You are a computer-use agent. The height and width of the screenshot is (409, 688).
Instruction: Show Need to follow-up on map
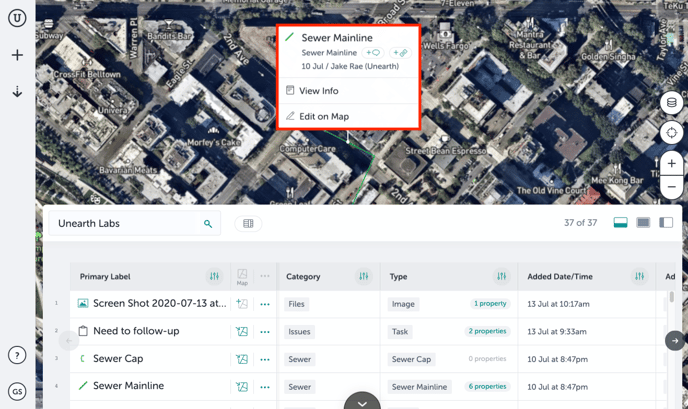tap(242, 331)
